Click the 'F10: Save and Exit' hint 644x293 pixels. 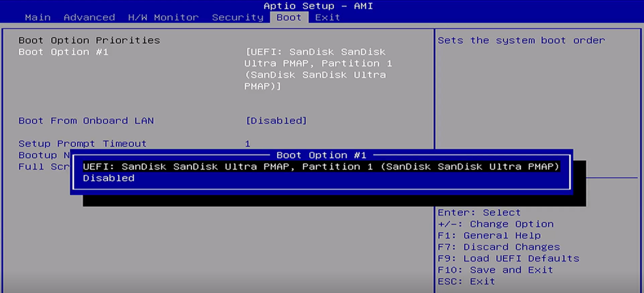point(496,270)
